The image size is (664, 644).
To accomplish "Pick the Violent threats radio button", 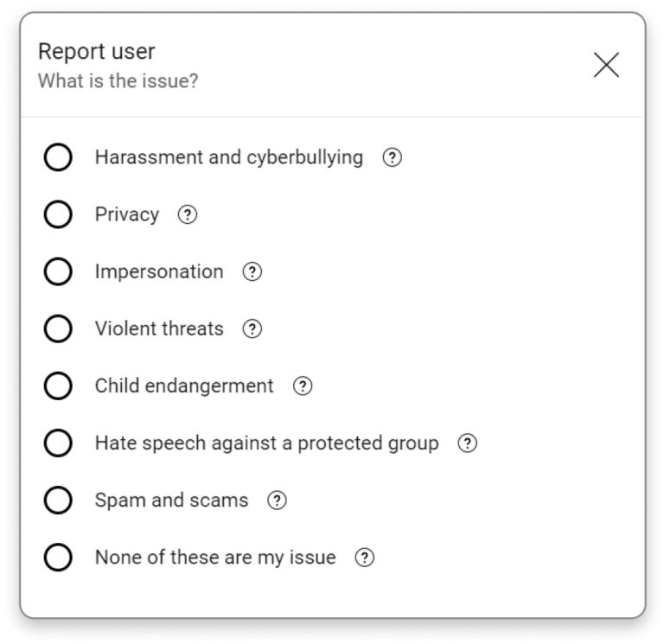I will tap(58, 328).
